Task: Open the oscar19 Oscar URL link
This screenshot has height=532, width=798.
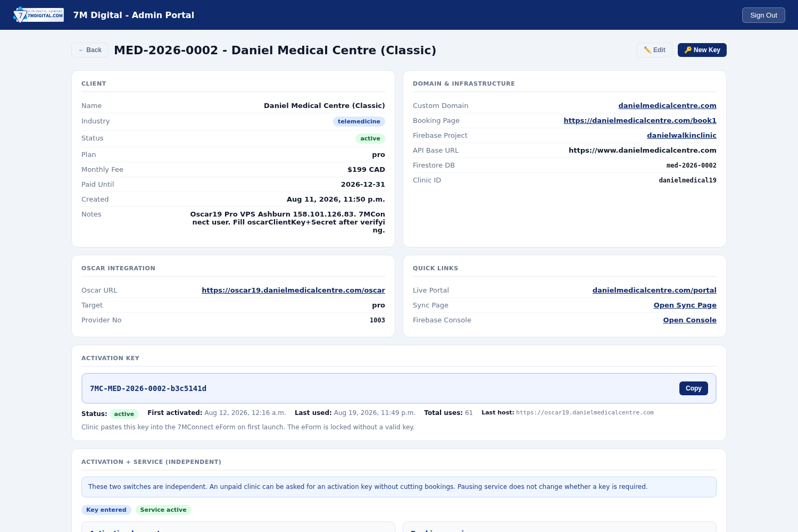Action: (x=293, y=290)
